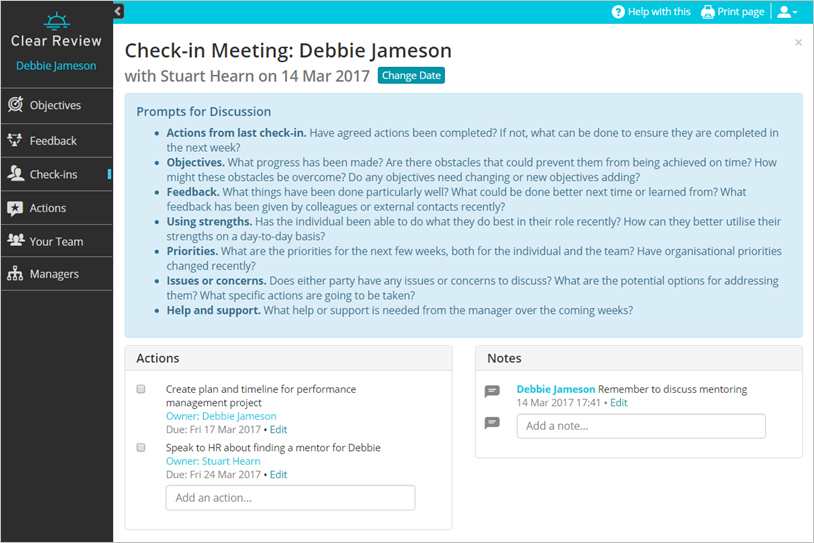This screenshot has height=543, width=814.
Task: Check the Speak to HR action checkbox
Action: tap(141, 448)
